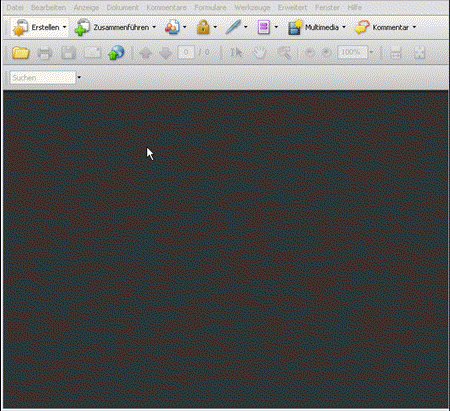Click the hand tool icon

(x=260, y=53)
